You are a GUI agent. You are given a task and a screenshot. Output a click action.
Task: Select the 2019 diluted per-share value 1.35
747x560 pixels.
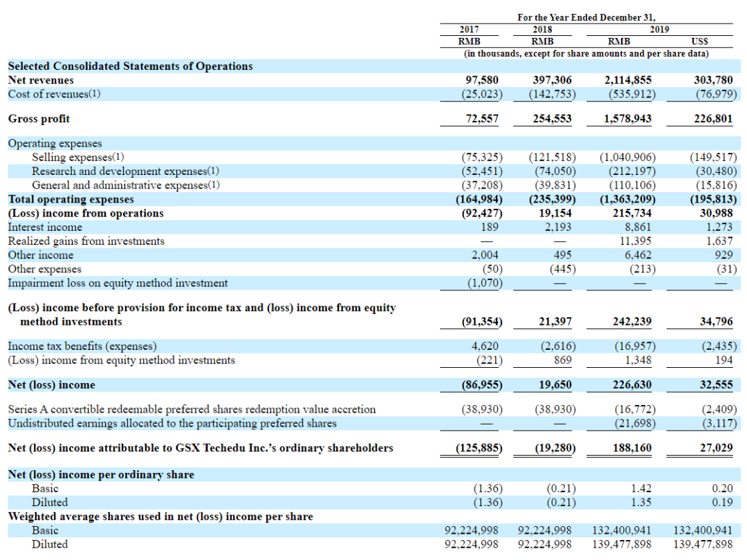tap(640, 503)
